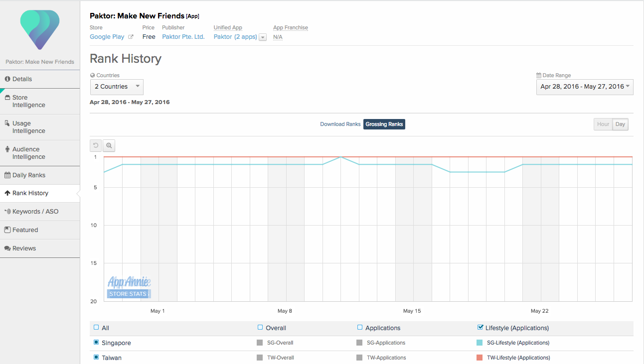Click the Free price text
The width and height of the screenshot is (644, 364).
149,37
